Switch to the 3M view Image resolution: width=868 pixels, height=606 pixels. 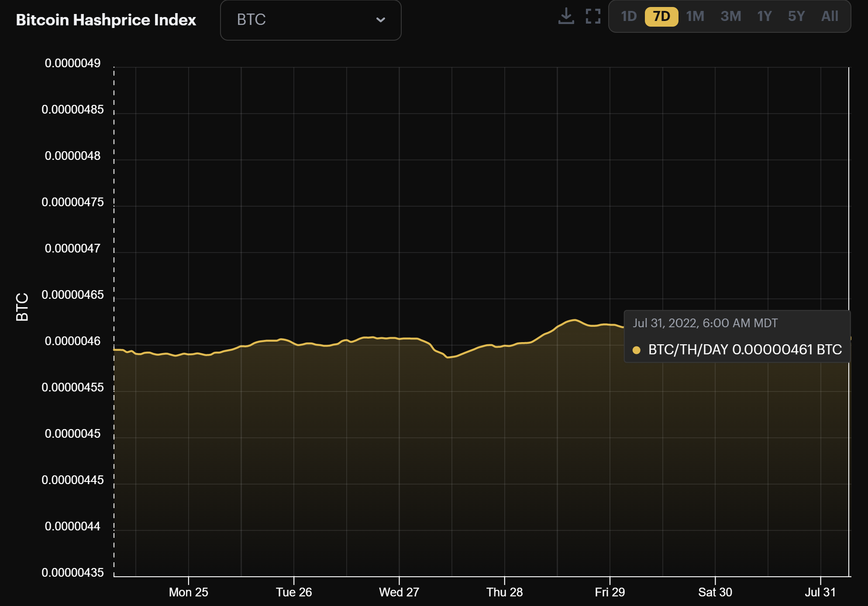[x=730, y=17]
